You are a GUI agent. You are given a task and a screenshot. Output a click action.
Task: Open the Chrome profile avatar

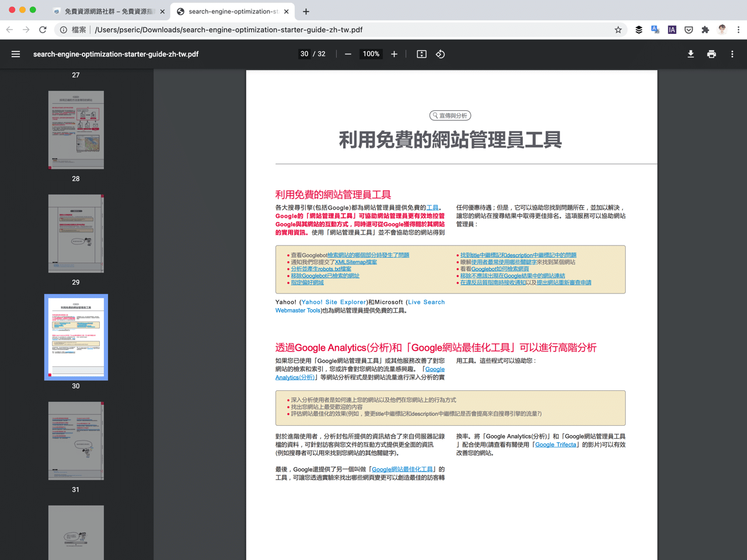pyautogui.click(x=722, y=30)
